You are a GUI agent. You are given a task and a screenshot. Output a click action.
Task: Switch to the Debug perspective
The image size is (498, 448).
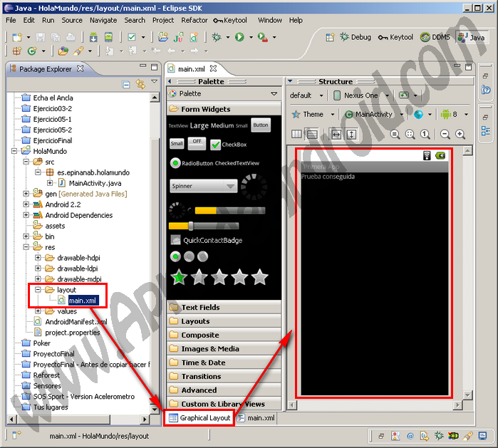[x=356, y=38]
